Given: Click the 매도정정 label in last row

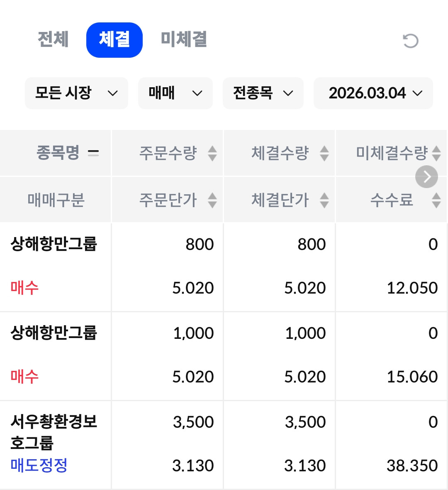Looking at the screenshot, I should (x=39, y=465).
